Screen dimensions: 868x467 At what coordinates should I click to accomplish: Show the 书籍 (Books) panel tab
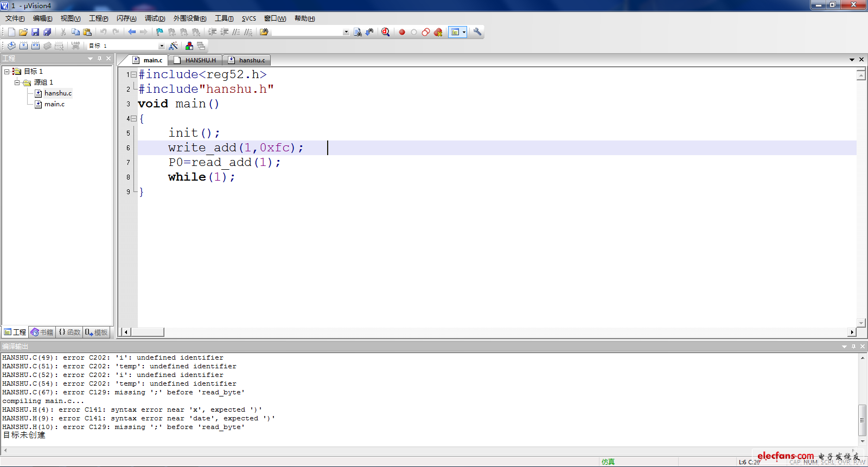(x=42, y=332)
